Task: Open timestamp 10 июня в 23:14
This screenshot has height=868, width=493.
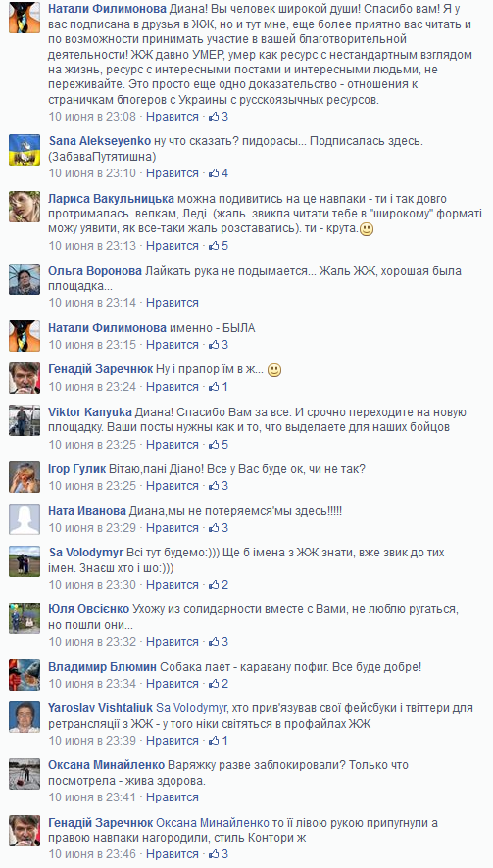Action: tap(92, 303)
